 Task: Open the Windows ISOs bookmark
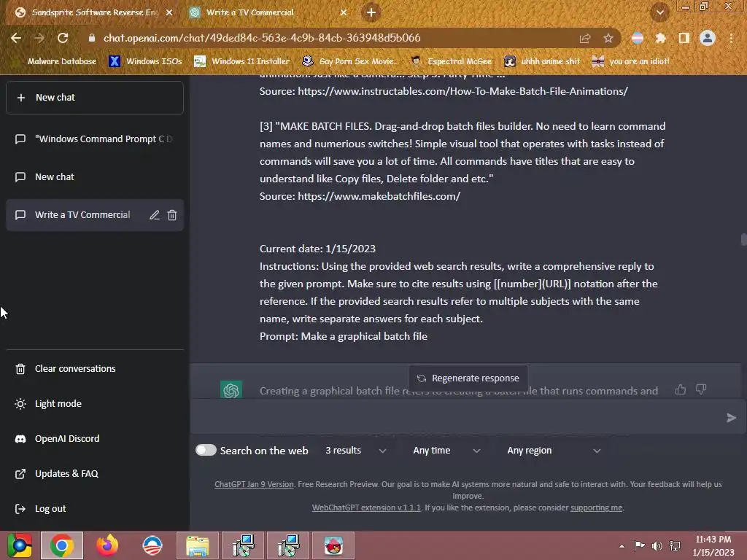tap(145, 61)
